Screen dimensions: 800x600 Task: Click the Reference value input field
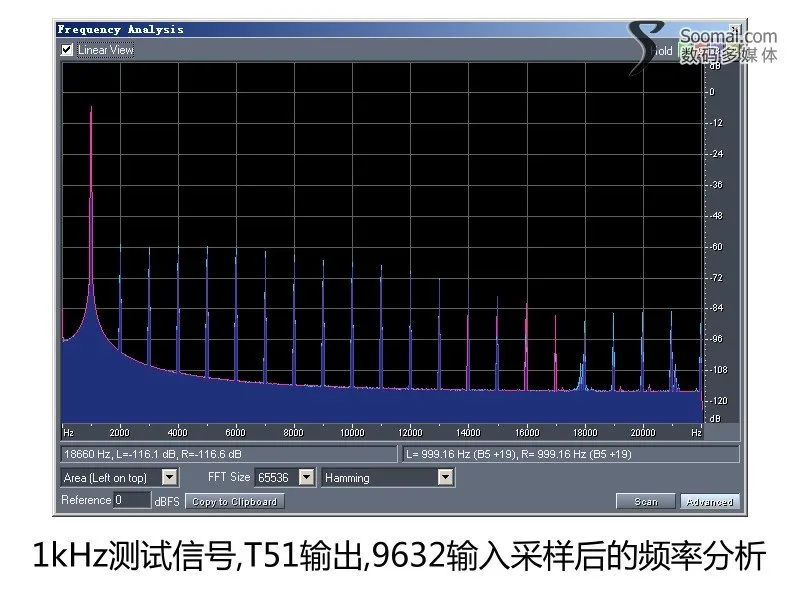pos(132,500)
